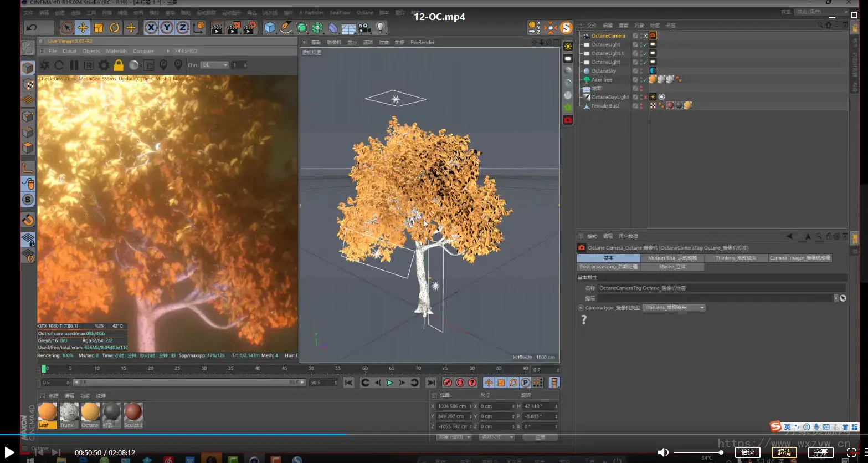This screenshot has width=868, height=463.
Task: Toggle Acer tree enabled checkmark
Action: tap(645, 80)
